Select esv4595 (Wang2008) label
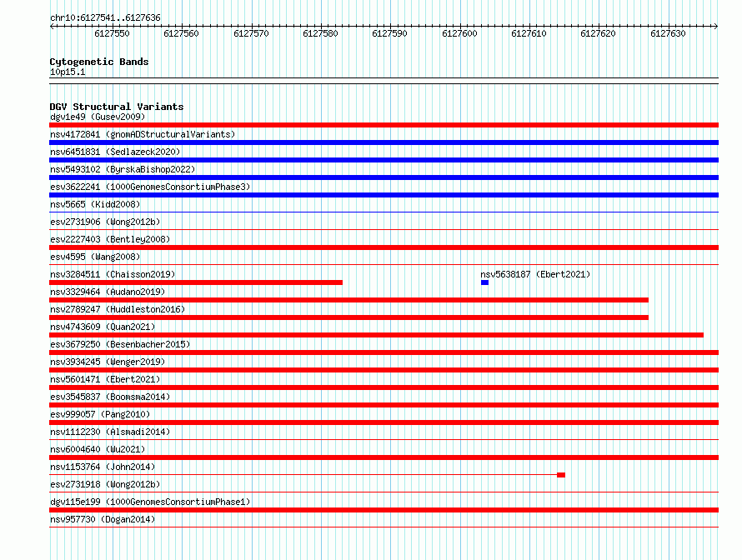742x560 pixels. [x=95, y=257]
